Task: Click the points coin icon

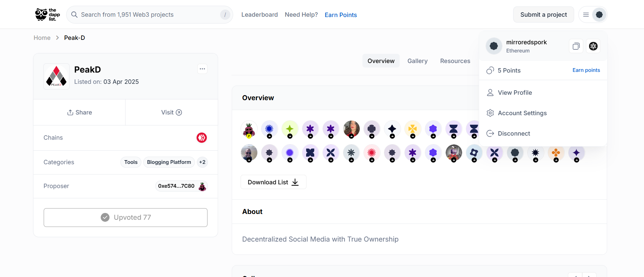Action: click(x=490, y=71)
